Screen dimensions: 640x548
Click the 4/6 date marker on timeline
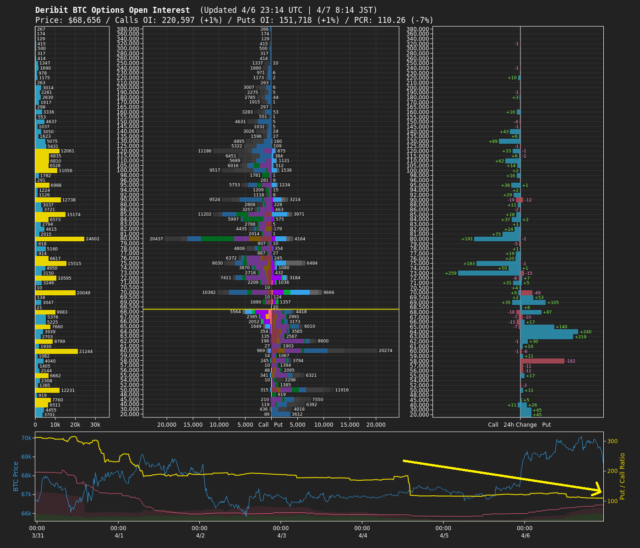pyautogui.click(x=526, y=535)
